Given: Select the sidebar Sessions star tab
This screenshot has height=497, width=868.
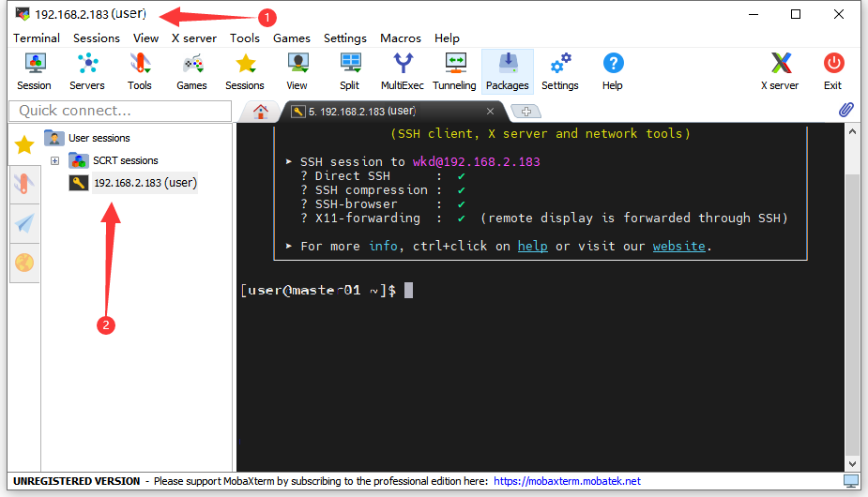Looking at the screenshot, I should click(24, 145).
